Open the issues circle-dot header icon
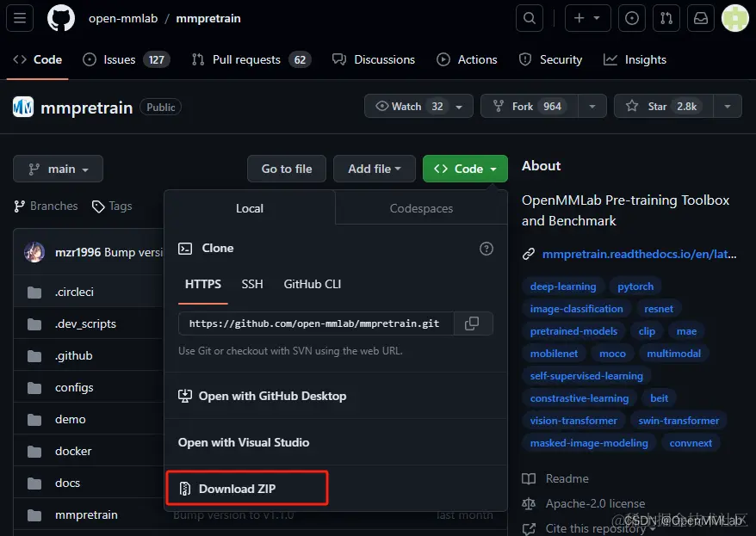Image resolution: width=756 pixels, height=536 pixels. click(632, 18)
